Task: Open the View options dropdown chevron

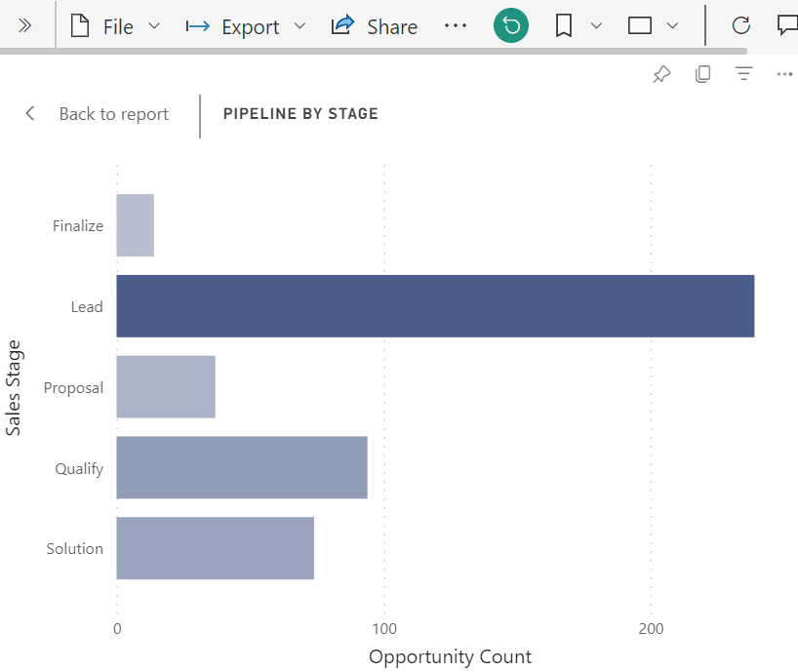Action: (671, 26)
